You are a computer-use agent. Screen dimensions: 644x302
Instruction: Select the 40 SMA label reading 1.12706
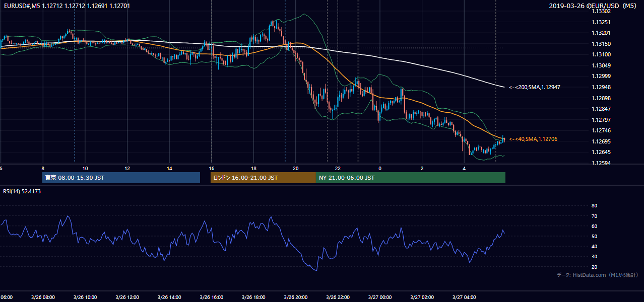point(533,139)
